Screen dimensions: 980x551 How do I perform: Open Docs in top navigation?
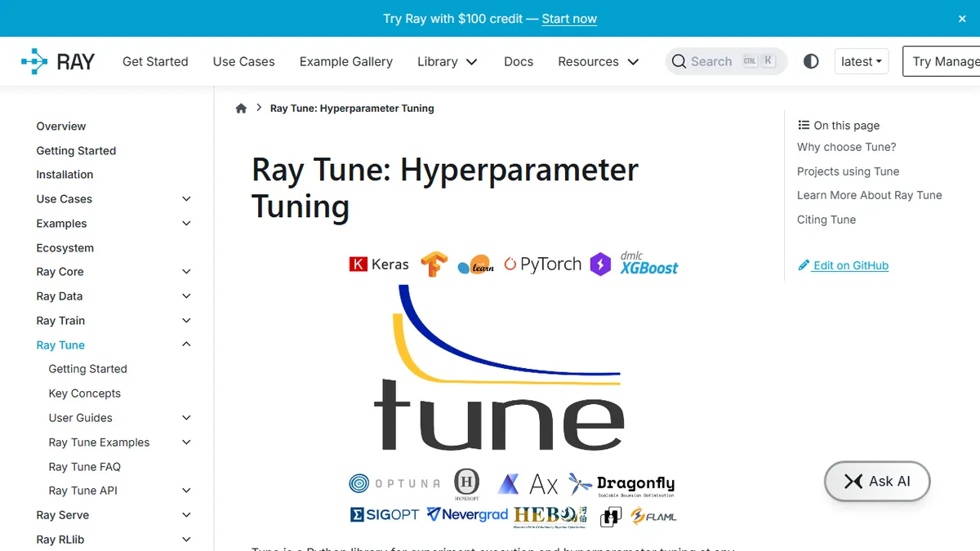point(519,61)
